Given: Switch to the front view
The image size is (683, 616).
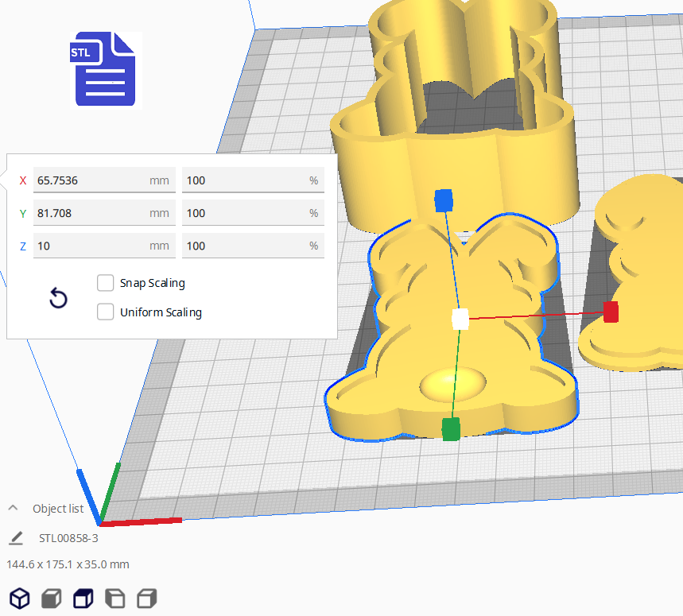Looking at the screenshot, I should tap(52, 598).
